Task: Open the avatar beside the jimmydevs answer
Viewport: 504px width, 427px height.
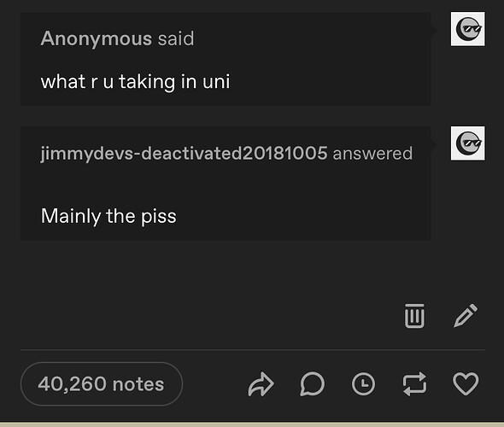Action: [x=467, y=143]
